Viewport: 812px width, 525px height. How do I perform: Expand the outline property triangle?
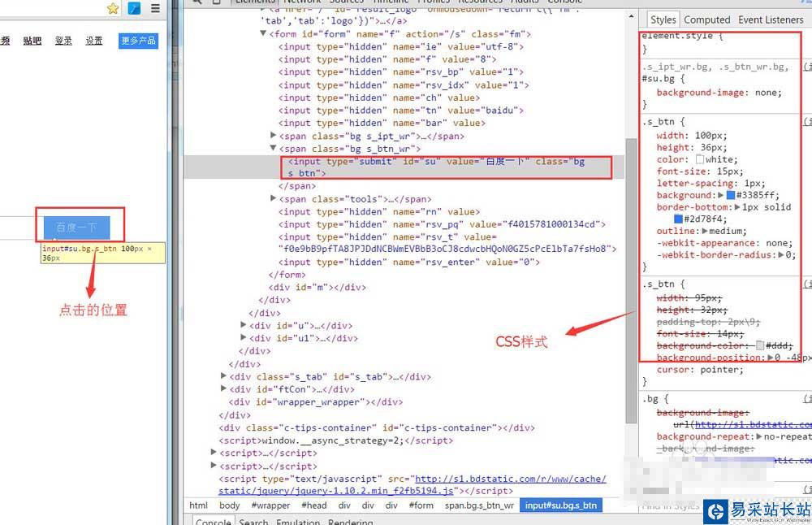click(x=704, y=231)
